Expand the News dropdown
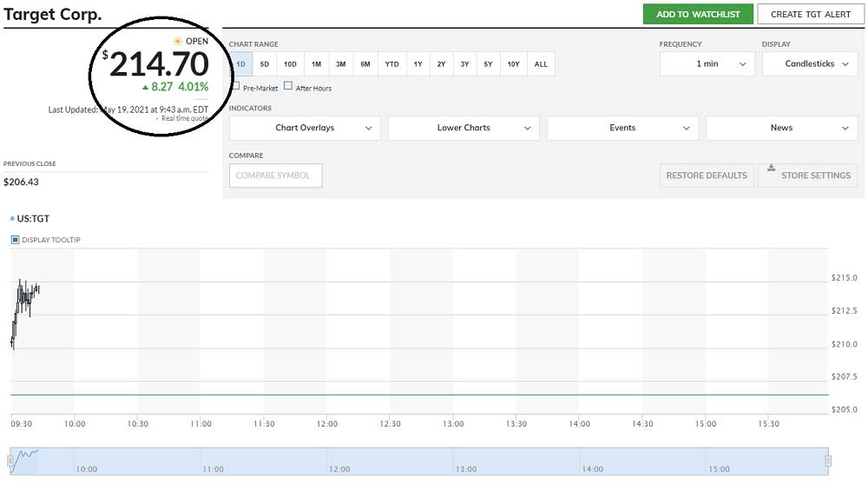This screenshot has width=868, height=490. (x=782, y=128)
